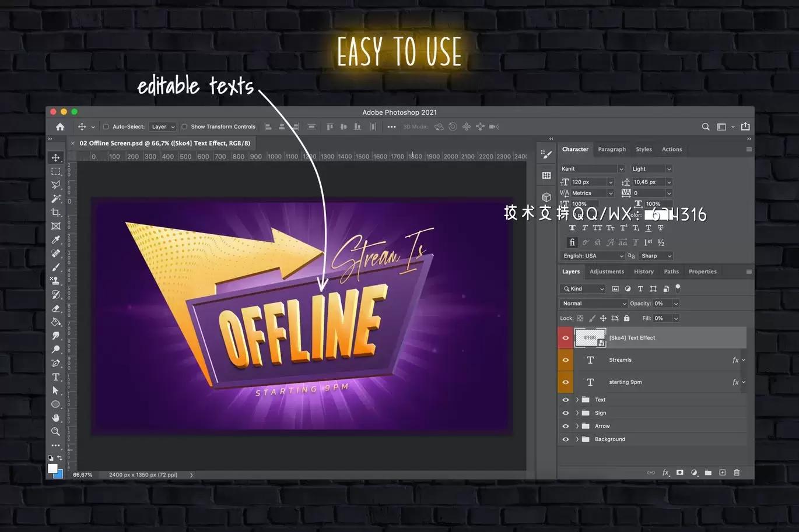Select the Magic Wand tool
Image resolution: width=799 pixels, height=532 pixels.
(56, 199)
